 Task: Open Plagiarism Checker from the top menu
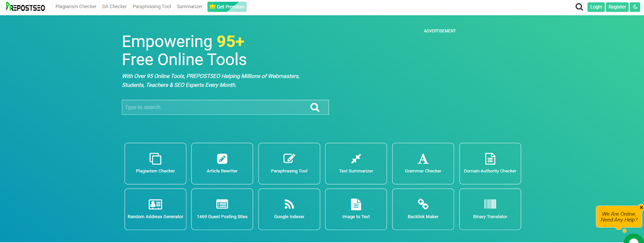(x=76, y=7)
